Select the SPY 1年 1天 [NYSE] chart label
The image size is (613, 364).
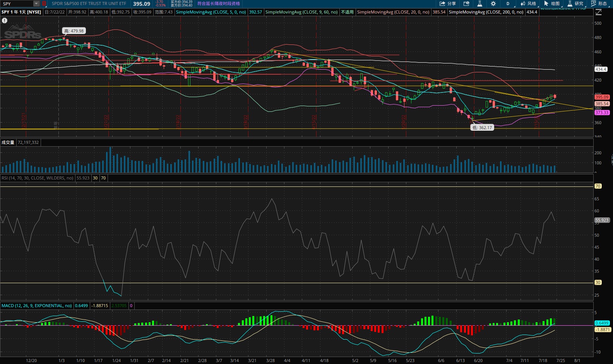point(21,12)
